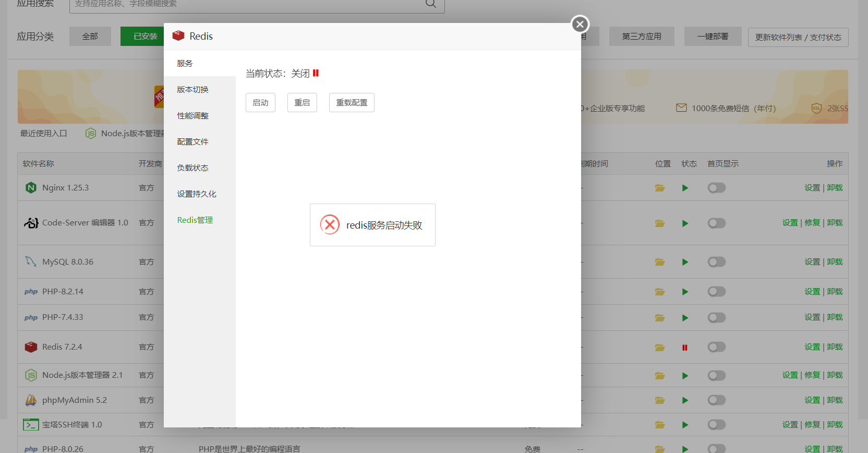
Task: Click 设置 link for Redis 7.2.4
Action: [x=812, y=347]
